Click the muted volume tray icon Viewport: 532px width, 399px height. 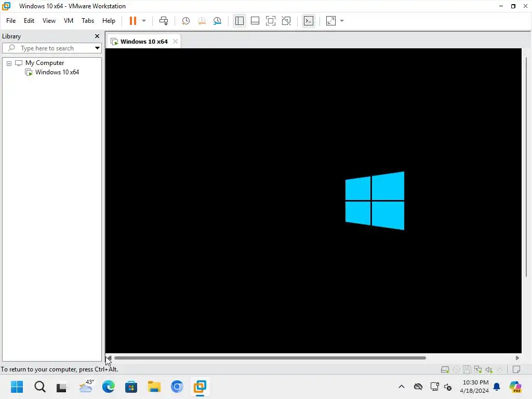(447, 387)
